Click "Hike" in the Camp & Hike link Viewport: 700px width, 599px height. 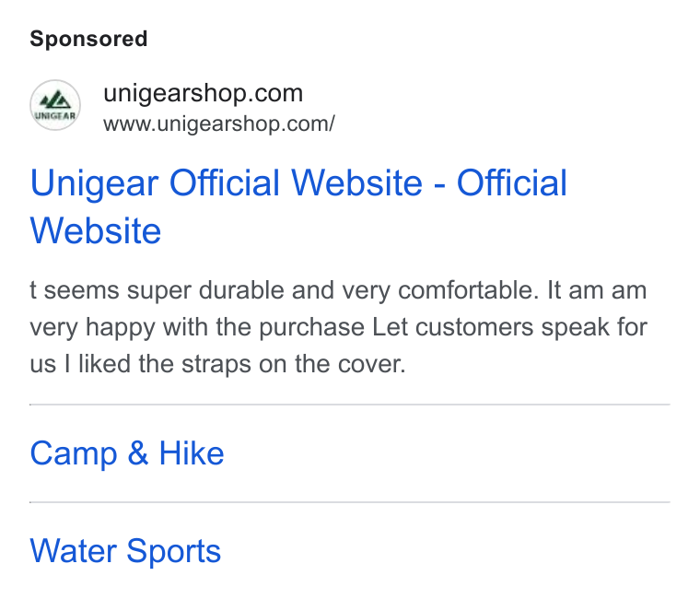[x=192, y=452]
